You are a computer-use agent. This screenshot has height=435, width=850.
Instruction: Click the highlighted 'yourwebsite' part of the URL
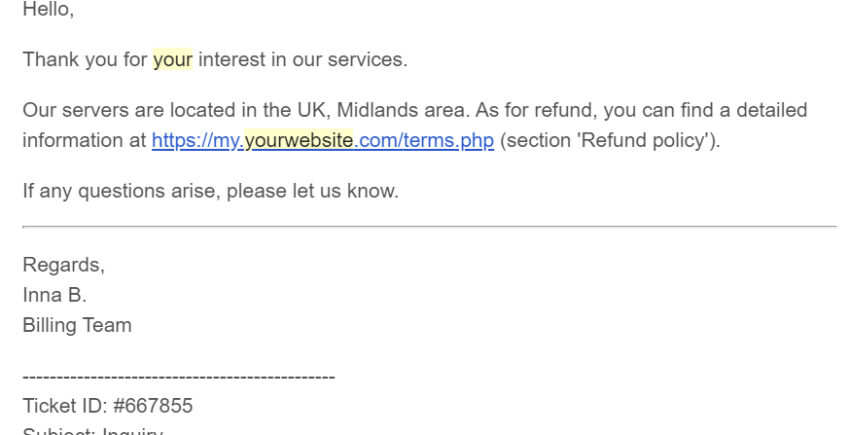pyautogui.click(x=299, y=140)
